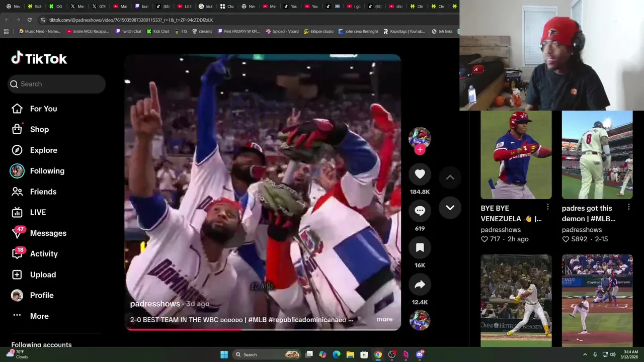
Task: Open padresshows username on the video
Action: point(155,304)
